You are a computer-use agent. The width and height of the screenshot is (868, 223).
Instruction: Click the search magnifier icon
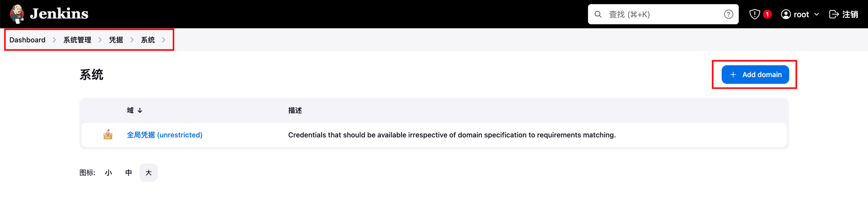[598, 14]
